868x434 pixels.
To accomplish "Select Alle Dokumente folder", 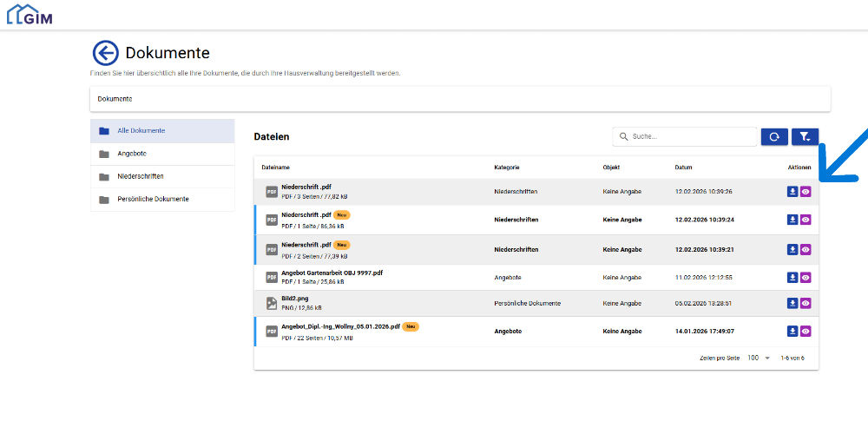I will tap(141, 131).
